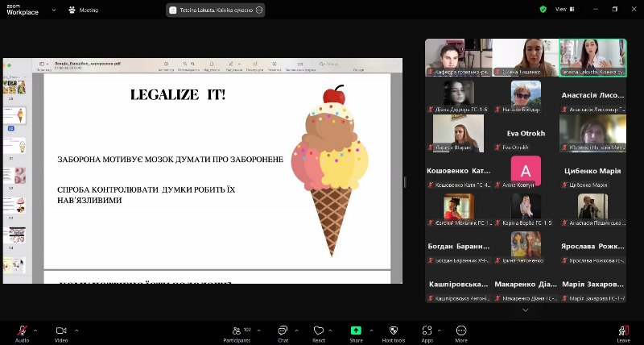Viewport: 644px width, 345px height.
Task: Expand the video options arrow next to Video
Action: pos(76,330)
